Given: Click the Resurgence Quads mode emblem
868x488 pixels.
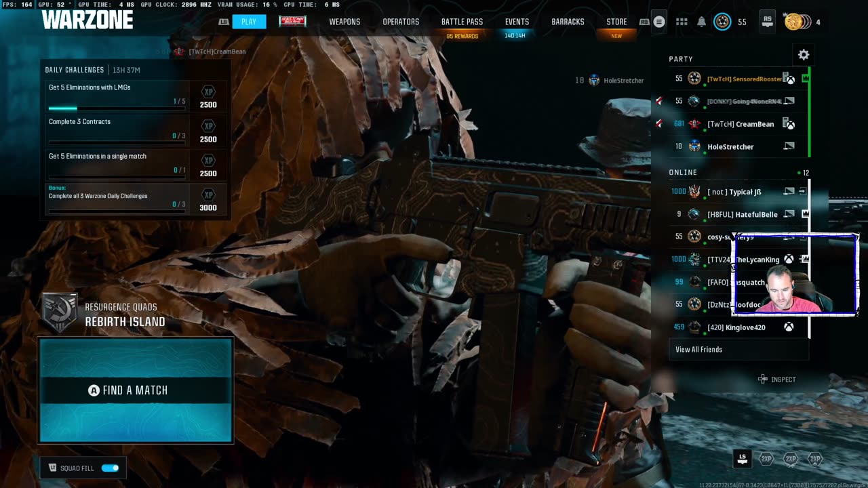Looking at the screenshot, I should (x=60, y=313).
